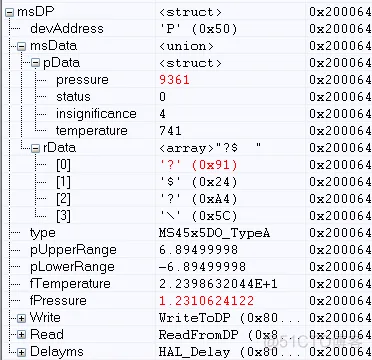
Task: Expand the Delayms function pointer node
Action: tap(22, 352)
